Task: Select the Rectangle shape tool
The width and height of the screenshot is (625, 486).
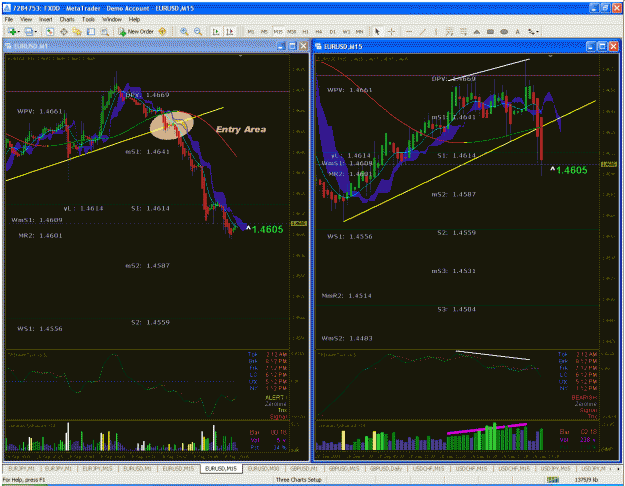Action: click(x=490, y=31)
